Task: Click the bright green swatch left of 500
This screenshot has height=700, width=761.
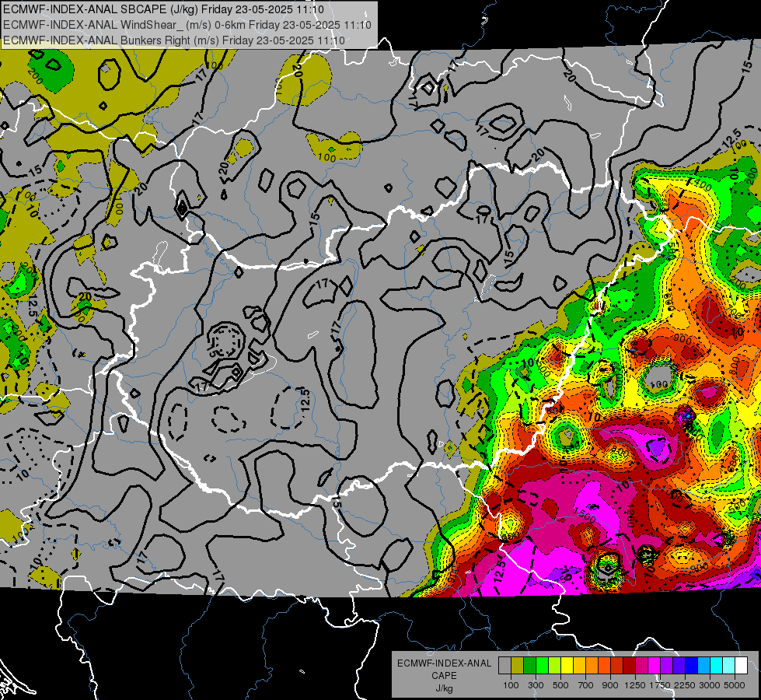Action: [x=542, y=666]
